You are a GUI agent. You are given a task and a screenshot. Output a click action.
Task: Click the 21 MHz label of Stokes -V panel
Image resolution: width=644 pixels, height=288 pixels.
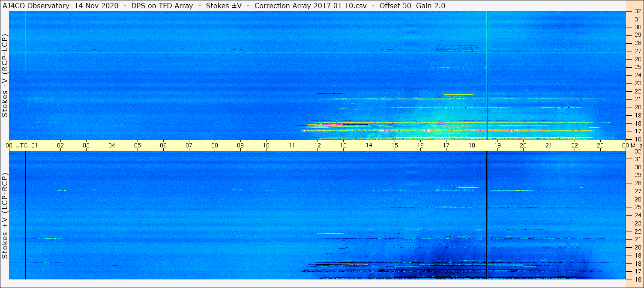click(x=637, y=99)
